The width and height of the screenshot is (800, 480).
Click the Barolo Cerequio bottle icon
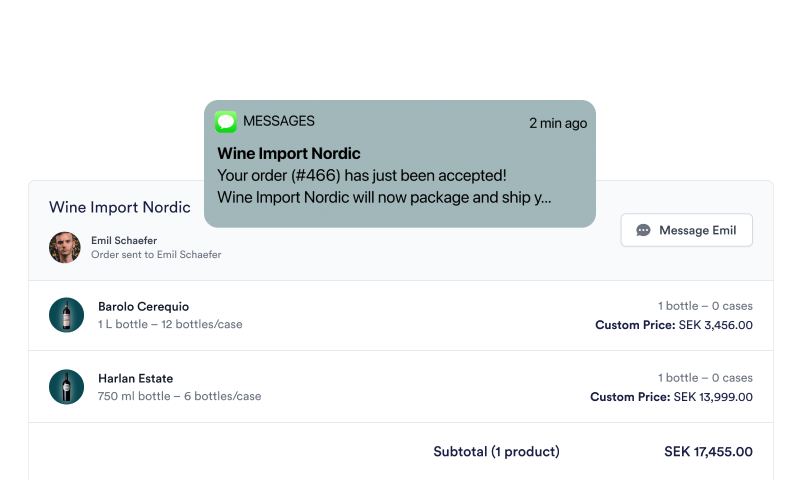coord(66,315)
